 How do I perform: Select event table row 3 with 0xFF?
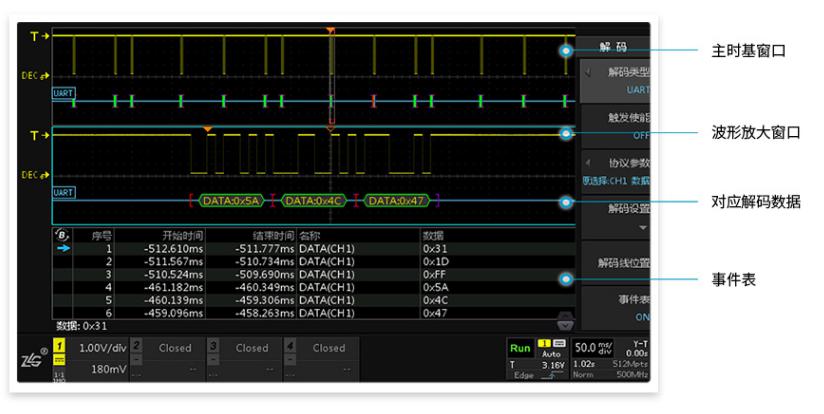click(x=314, y=274)
